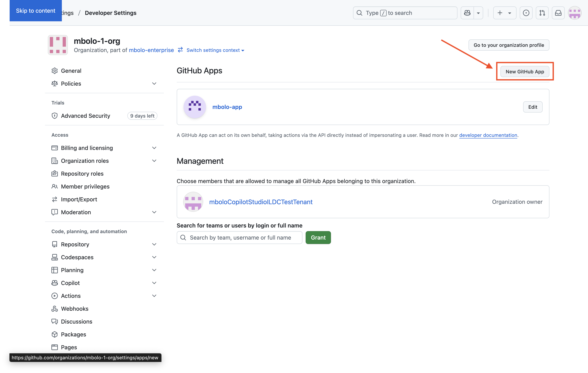Click your profile avatar

pos(575,13)
